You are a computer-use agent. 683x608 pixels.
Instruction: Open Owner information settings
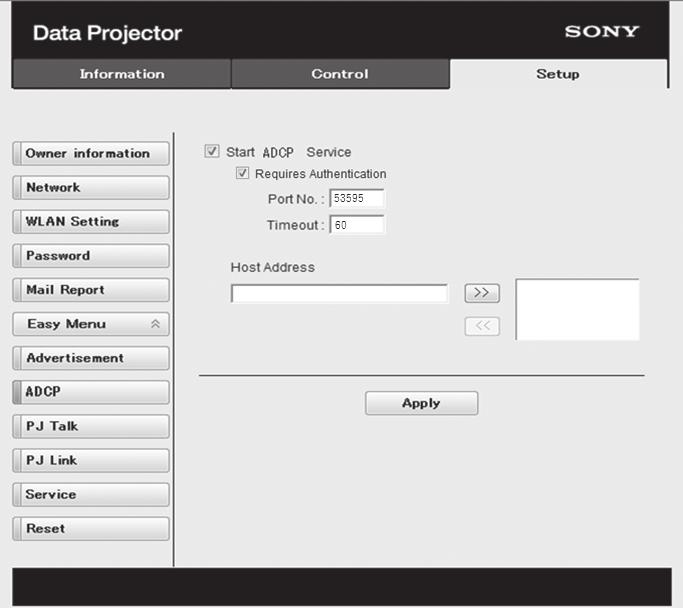91,153
